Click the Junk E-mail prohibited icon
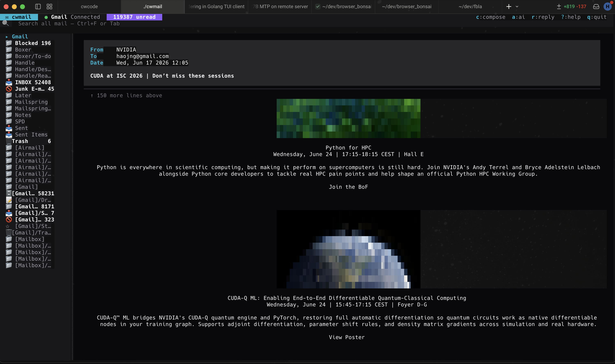 [x=9, y=89]
